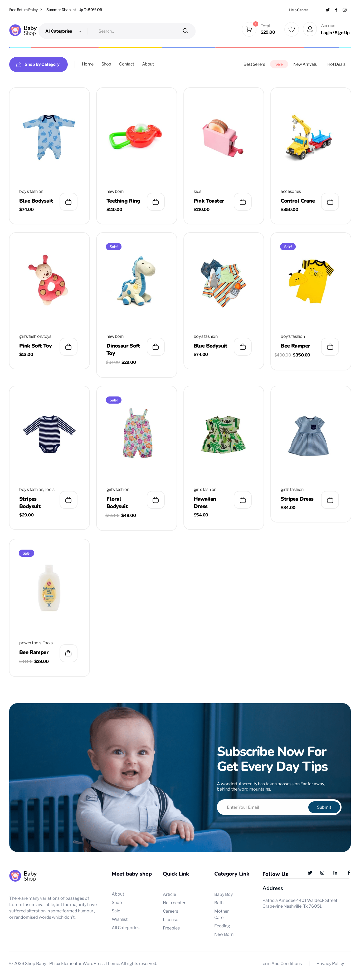This screenshot has width=360, height=980.
Task: Open Instagram icon in top bar
Action: 344,10
